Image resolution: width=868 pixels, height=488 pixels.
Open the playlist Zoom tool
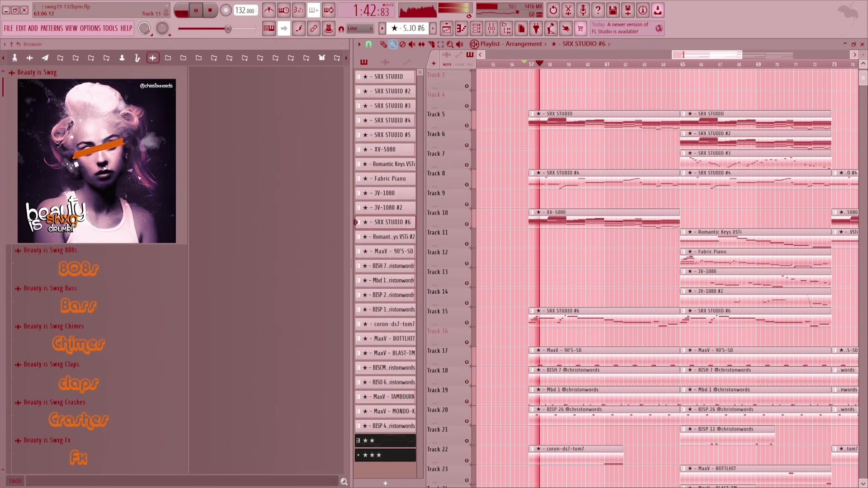pyautogui.click(x=450, y=44)
